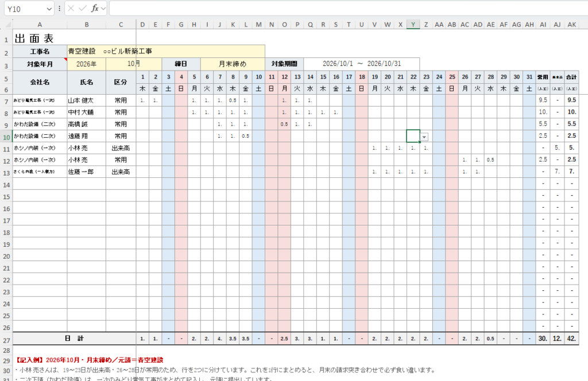588x381 pixels.
Task: Click the 出来高 category cell for 佐藤 一郎
Action: pos(121,172)
